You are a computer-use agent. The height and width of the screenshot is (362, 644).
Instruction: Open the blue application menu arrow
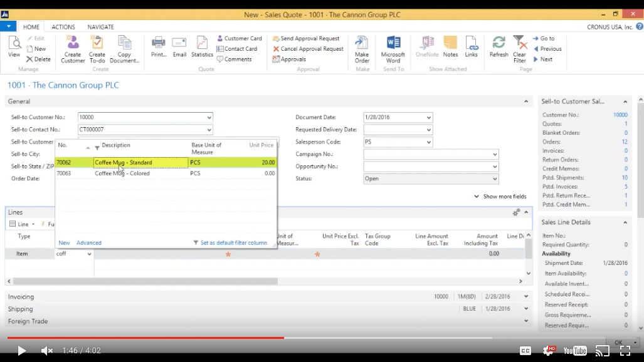coord(8,26)
